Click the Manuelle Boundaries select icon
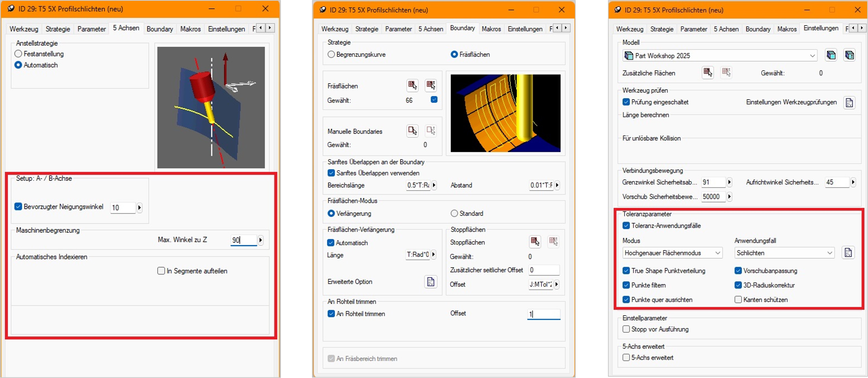Viewport: 868px width, 378px height. [412, 130]
